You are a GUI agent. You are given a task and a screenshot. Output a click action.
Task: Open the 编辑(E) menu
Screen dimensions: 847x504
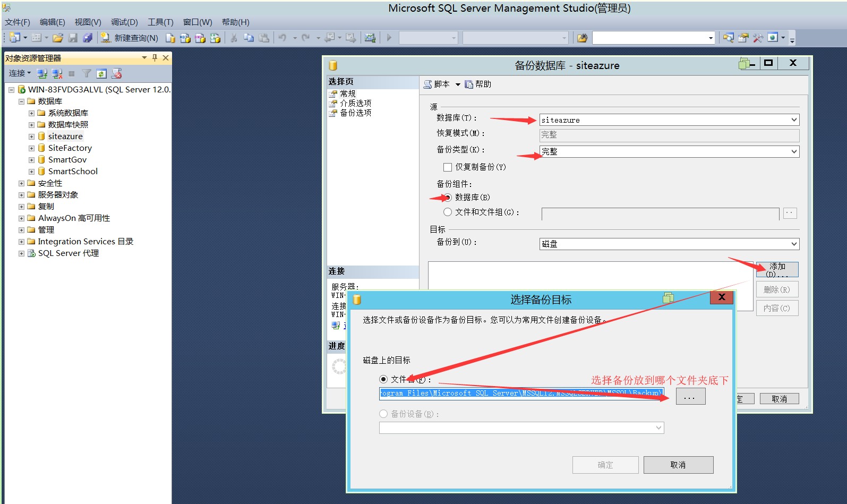click(x=53, y=22)
